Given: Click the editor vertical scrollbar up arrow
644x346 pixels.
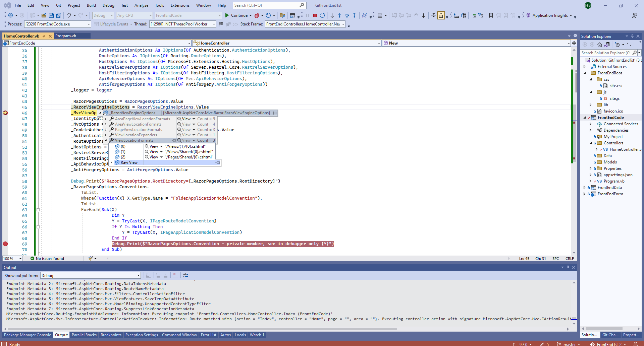Looking at the screenshot, I should pos(574,50).
